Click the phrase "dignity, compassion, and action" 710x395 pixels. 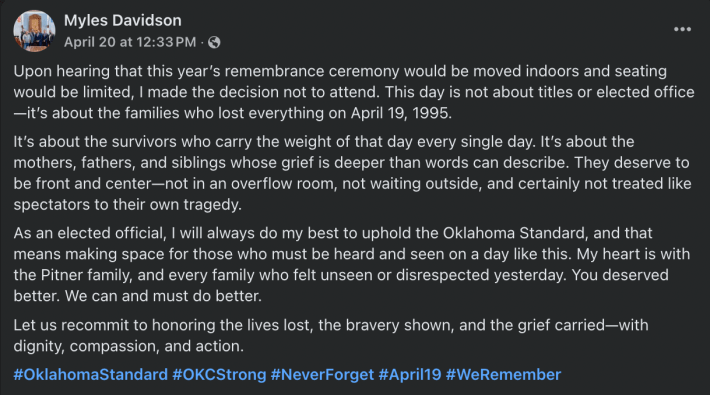click(129, 346)
